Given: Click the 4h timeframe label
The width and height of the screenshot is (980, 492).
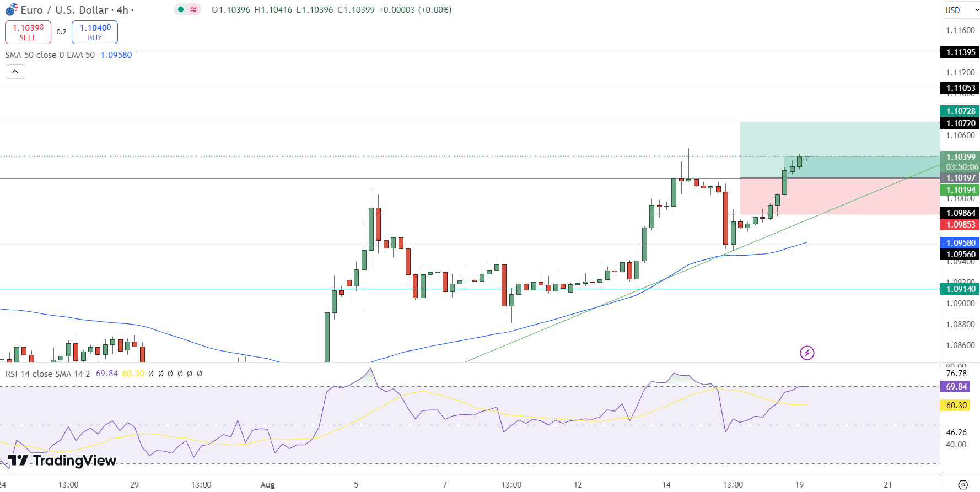Looking at the screenshot, I should 122,10.
